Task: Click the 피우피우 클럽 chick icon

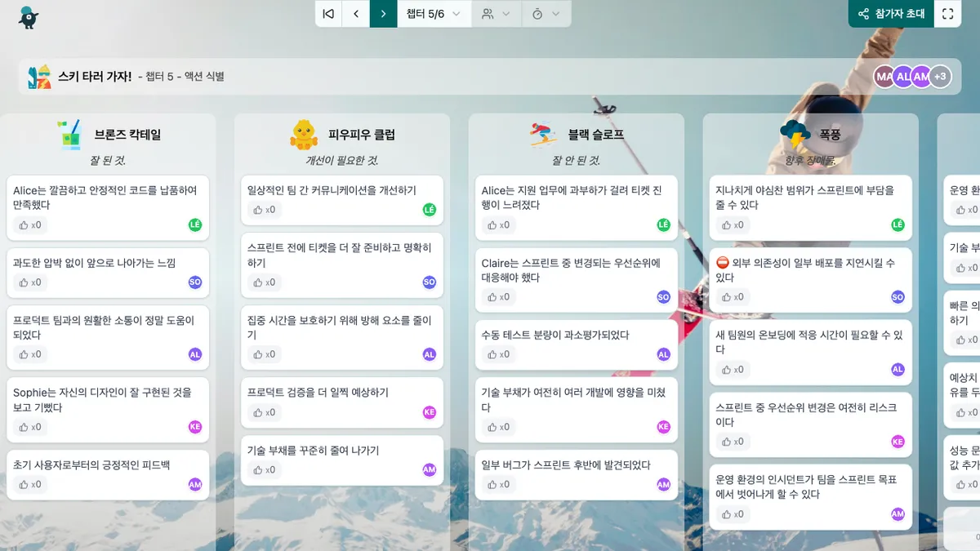Action: coord(304,135)
